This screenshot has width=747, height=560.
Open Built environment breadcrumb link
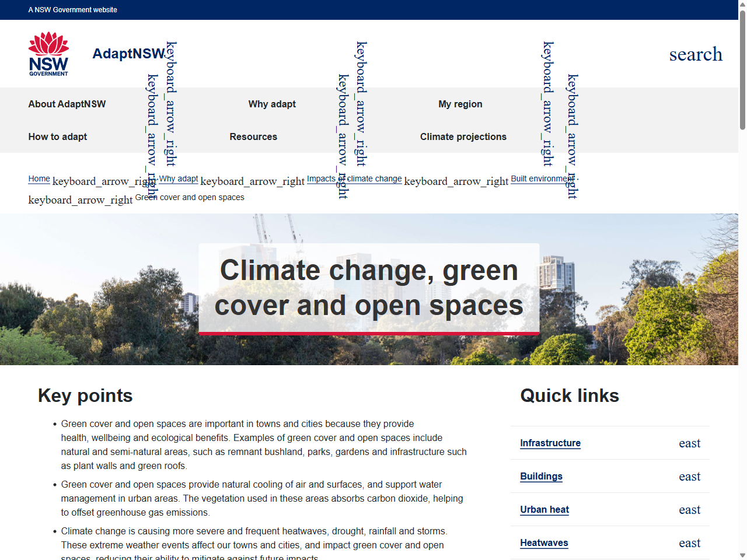(543, 178)
